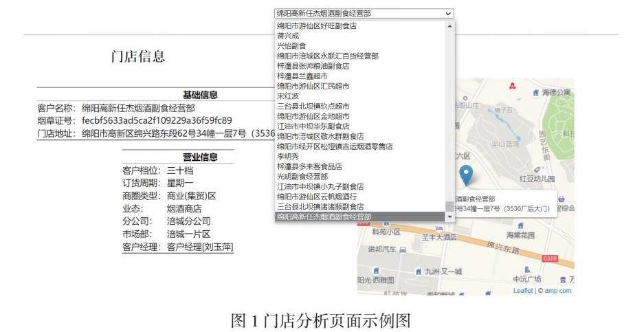
Task: Click dropdown list scroll-down arrow
Action: (450, 217)
